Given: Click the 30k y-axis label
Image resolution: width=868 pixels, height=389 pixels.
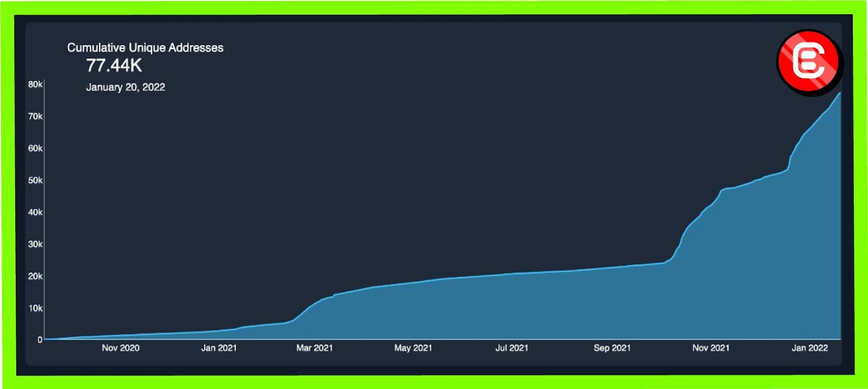Looking at the screenshot, I should [x=35, y=244].
